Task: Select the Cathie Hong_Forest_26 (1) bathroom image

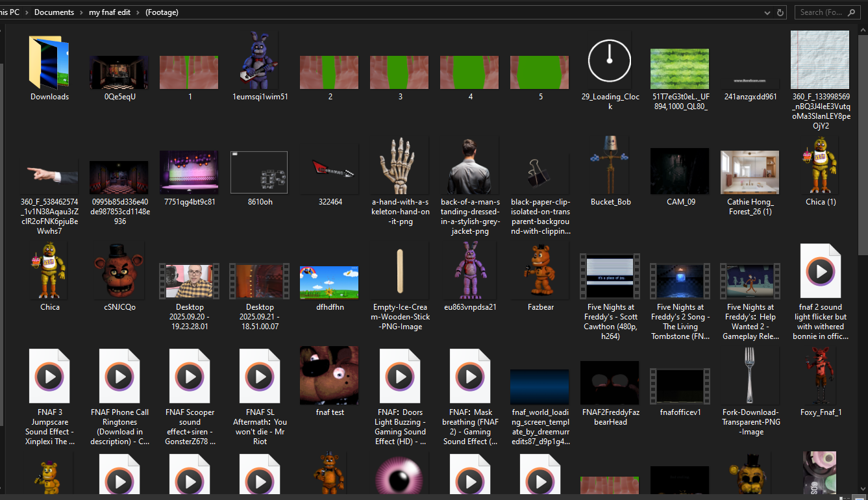Action: click(750, 172)
